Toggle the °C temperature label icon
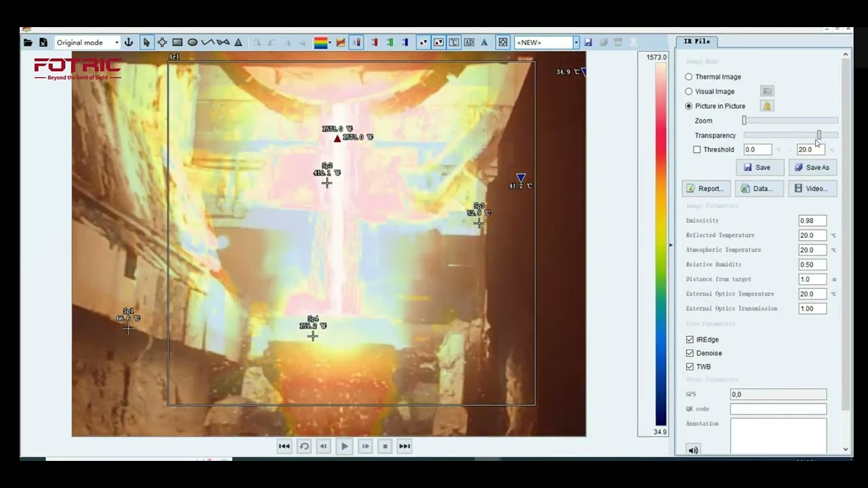The height and width of the screenshot is (488, 868). coord(454,43)
